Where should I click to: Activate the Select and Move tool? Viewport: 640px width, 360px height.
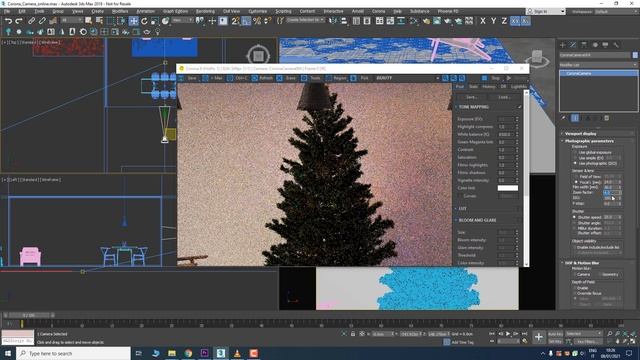click(133, 20)
